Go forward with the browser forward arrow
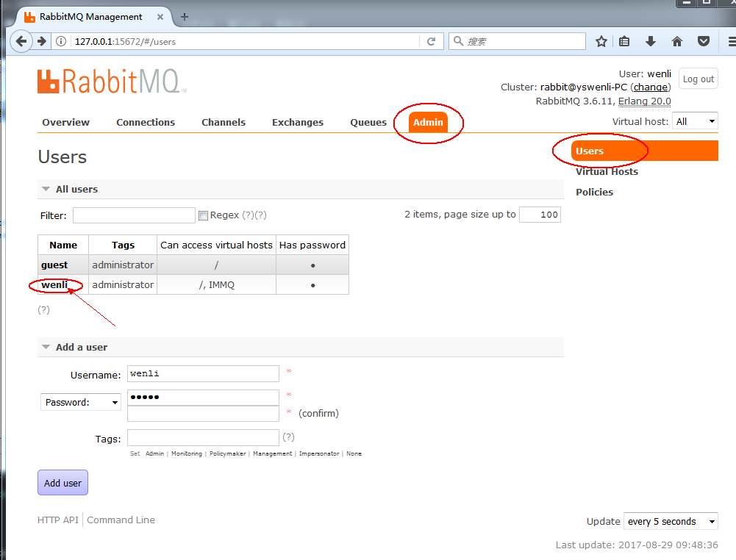 (42, 41)
